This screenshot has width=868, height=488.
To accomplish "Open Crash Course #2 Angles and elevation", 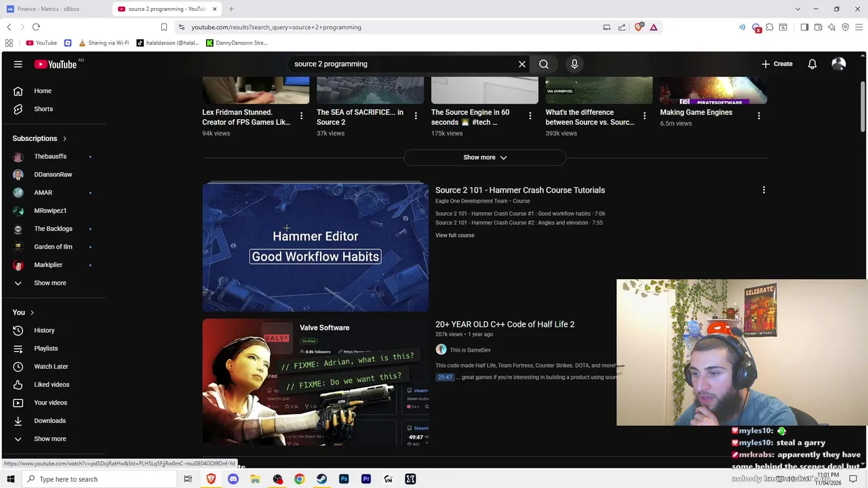I will [x=519, y=223].
